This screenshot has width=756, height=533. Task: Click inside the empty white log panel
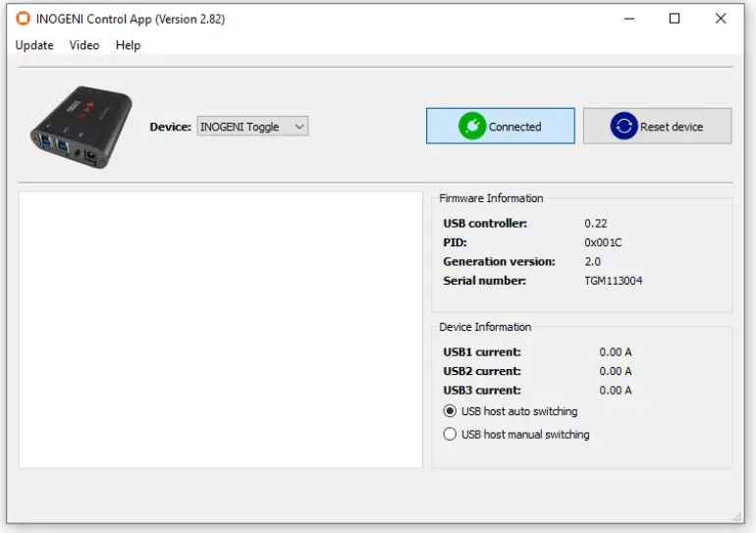pos(220,330)
